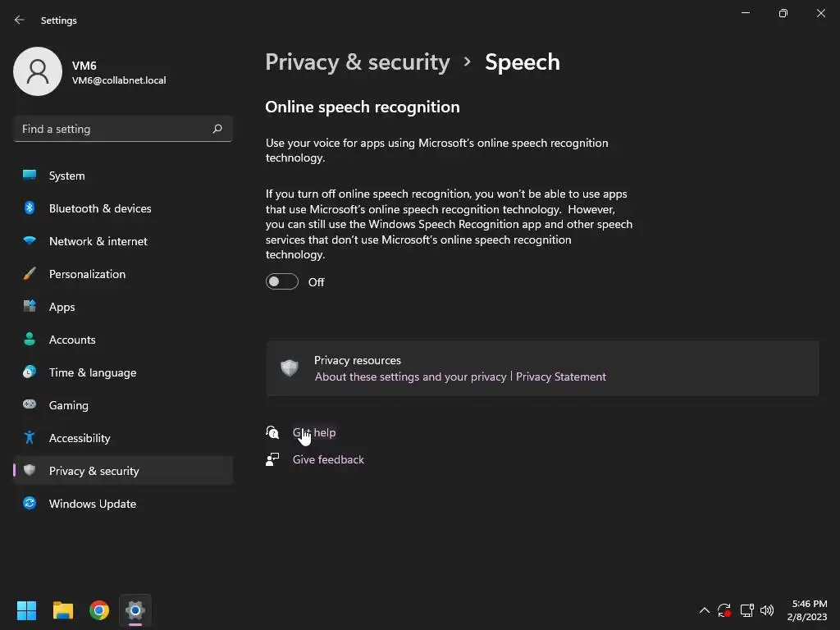Click the Network & internet Wi-Fi icon
The height and width of the screenshot is (630, 840).
click(x=30, y=241)
